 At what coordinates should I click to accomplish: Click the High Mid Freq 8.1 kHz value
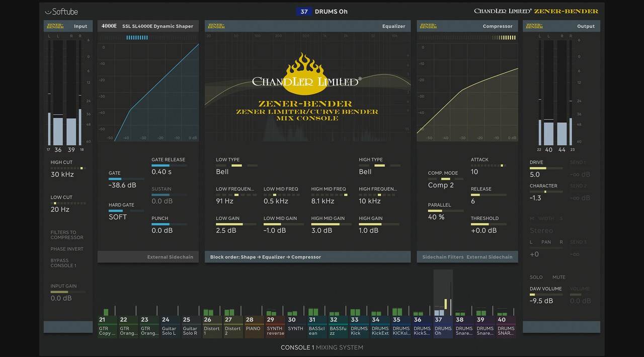323,201
